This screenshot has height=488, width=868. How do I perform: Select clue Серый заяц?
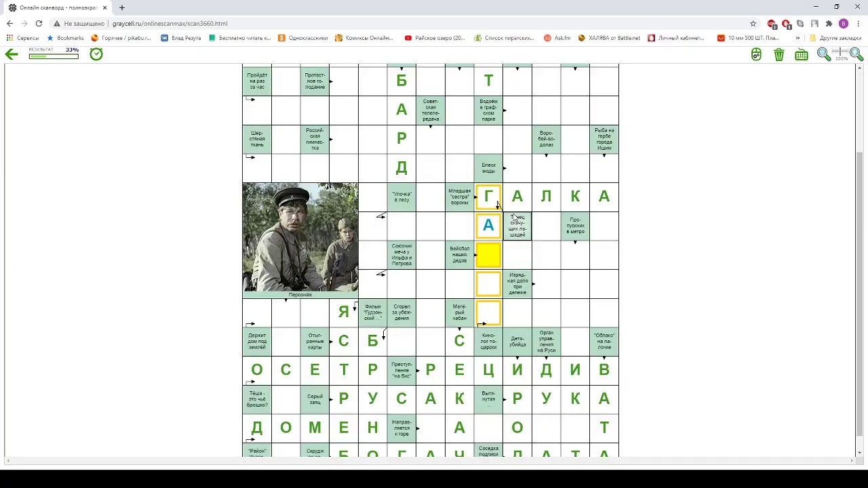(315, 399)
